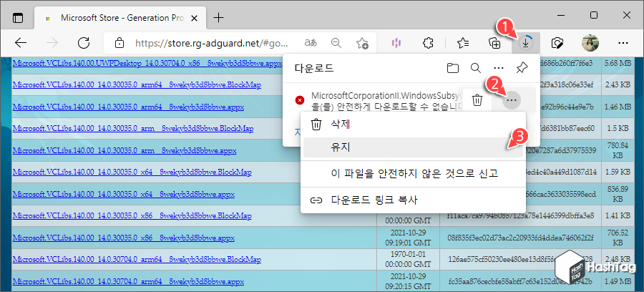Open a new browser tab

point(219,18)
